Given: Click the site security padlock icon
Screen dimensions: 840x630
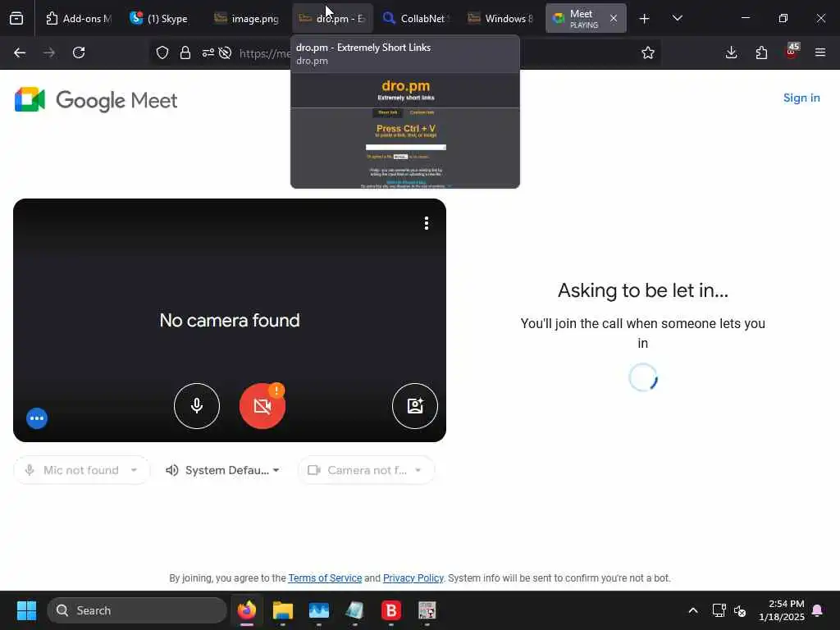Looking at the screenshot, I should (x=185, y=52).
